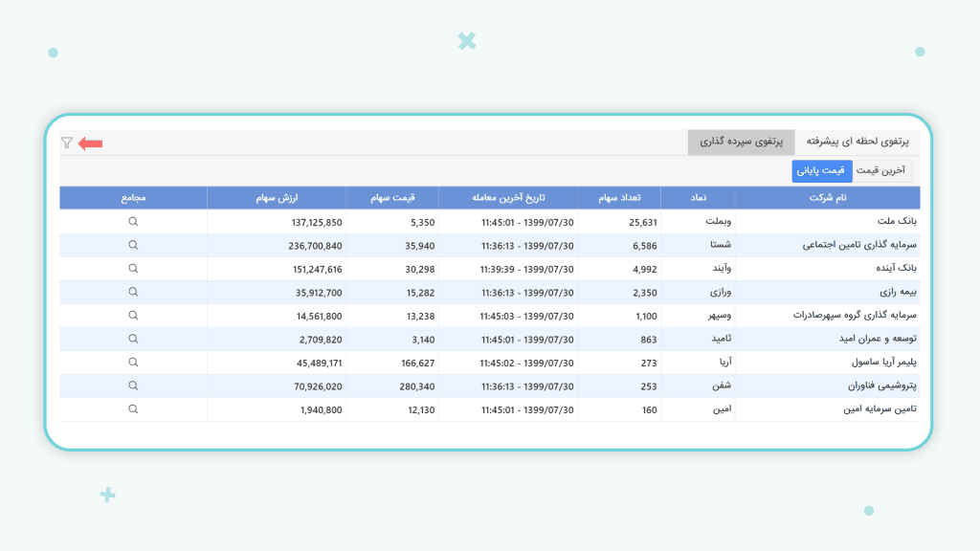The height and width of the screenshot is (551, 980).
Task: Select company name سرمایه گذاری تامین اجتماعی
Action: coord(859,245)
